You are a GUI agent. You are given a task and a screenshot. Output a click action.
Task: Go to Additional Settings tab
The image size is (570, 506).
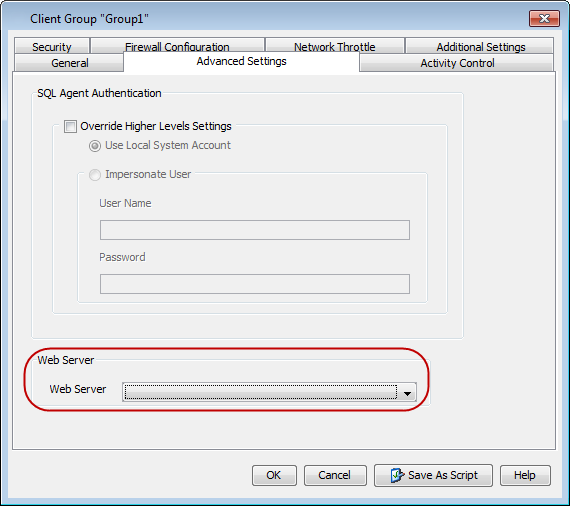point(480,46)
